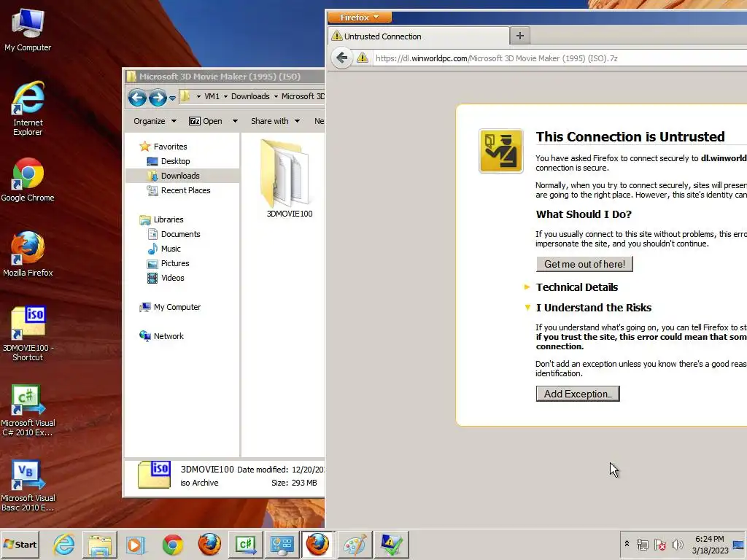Open Microsoft Visual C# 2010 Express shortcut
This screenshot has width=747, height=560.
point(28,411)
